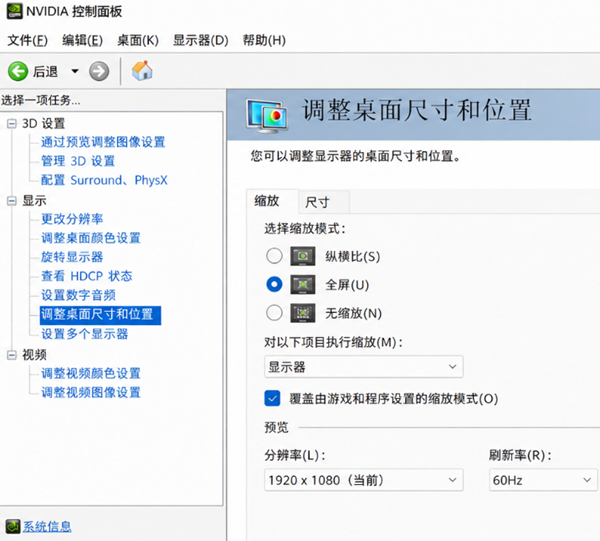Image resolution: width=600 pixels, height=541 pixels.
Task: Open the 文件(F) menu
Action: 28,40
